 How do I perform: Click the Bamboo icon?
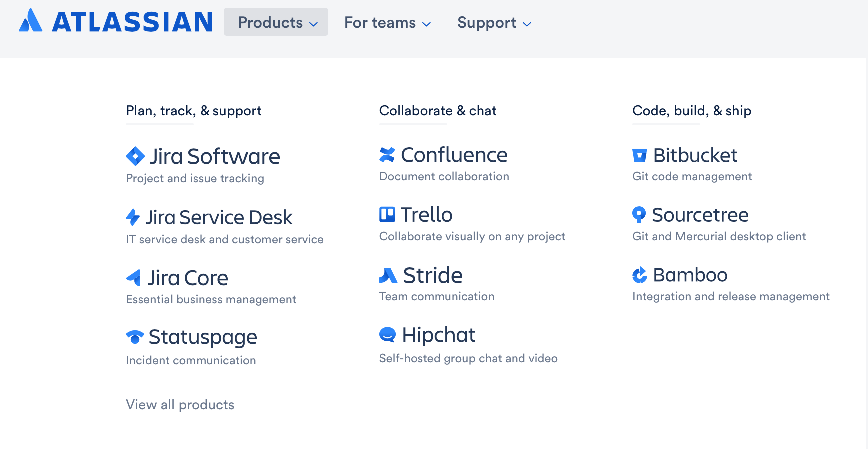pos(640,275)
